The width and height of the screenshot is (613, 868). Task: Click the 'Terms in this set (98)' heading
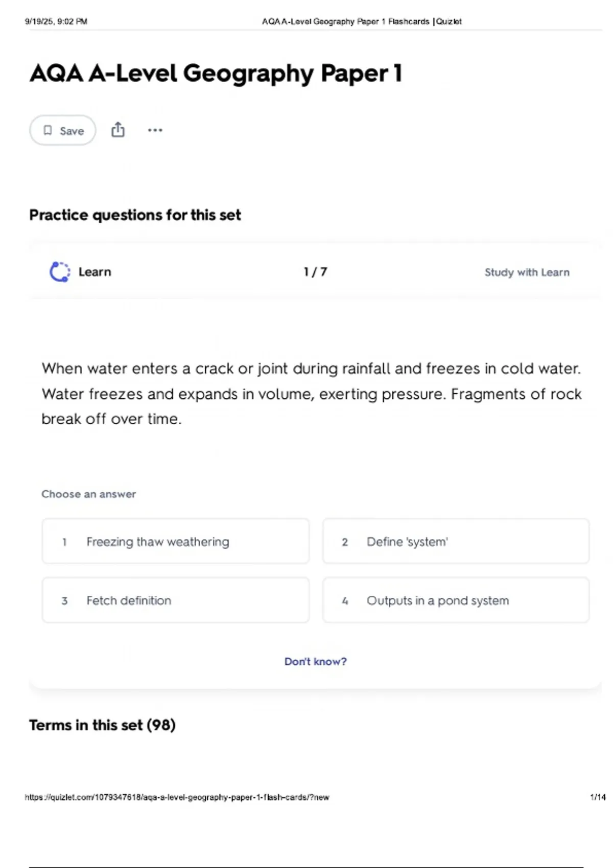102,725
